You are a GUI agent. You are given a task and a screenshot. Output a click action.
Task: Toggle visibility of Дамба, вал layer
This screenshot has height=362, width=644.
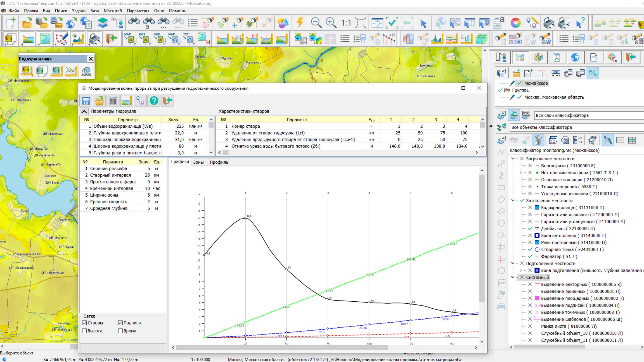point(530,228)
